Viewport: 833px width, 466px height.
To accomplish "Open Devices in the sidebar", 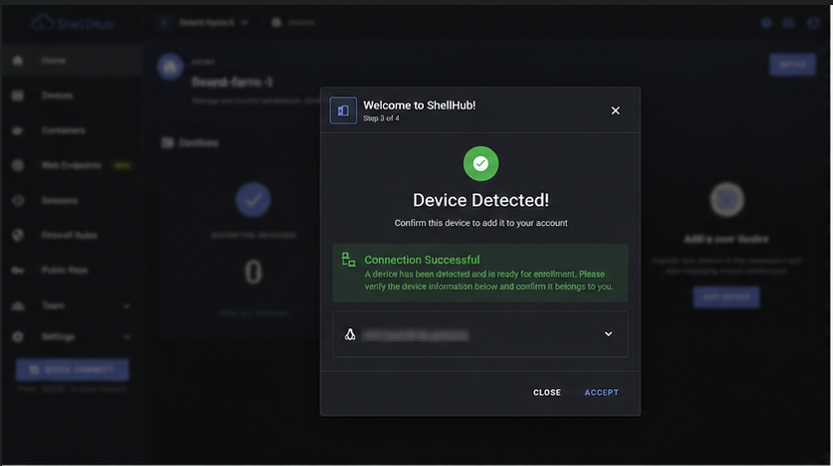I will [x=72, y=96].
